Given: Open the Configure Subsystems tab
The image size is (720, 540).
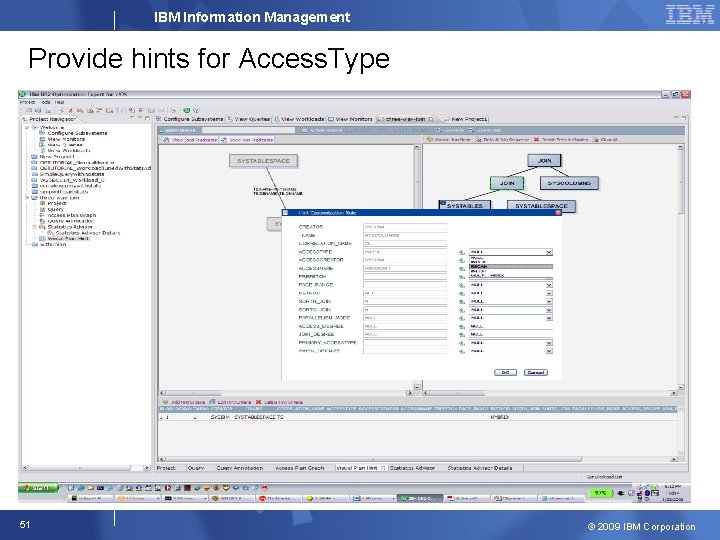Looking at the screenshot, I should pos(190,119).
